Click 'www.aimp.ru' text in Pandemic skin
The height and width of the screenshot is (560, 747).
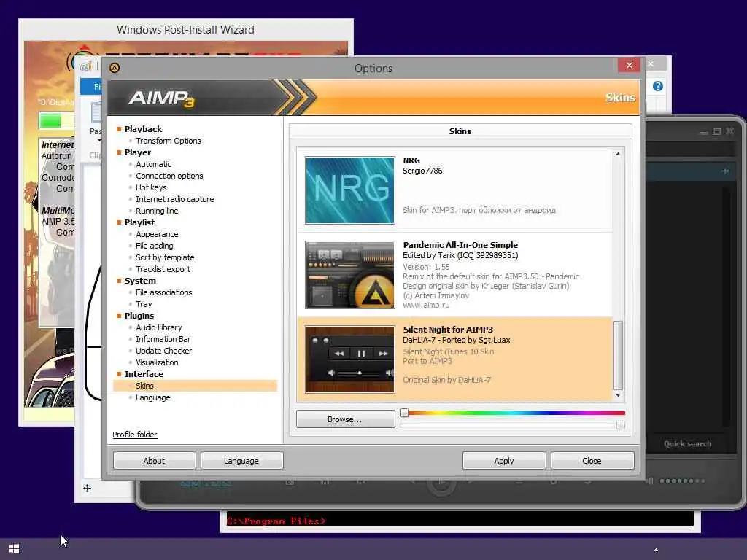point(426,306)
